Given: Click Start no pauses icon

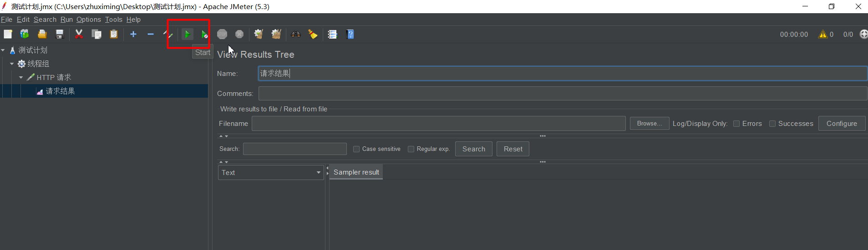Looking at the screenshot, I should coord(204,34).
